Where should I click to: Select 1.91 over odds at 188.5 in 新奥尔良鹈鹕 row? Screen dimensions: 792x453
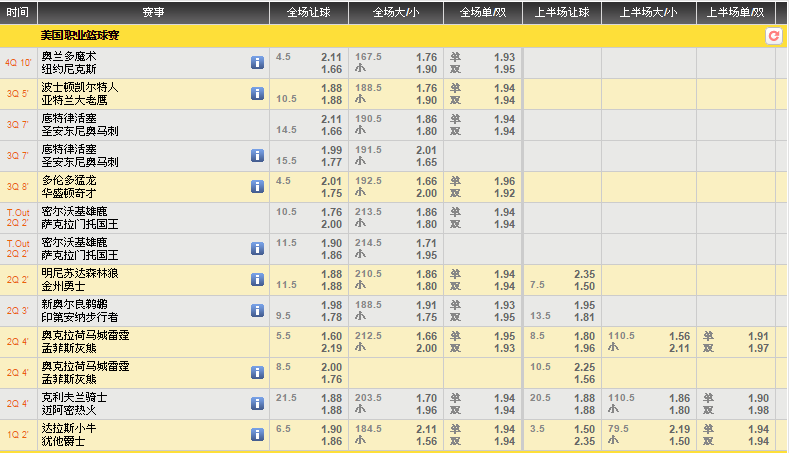[x=426, y=305]
